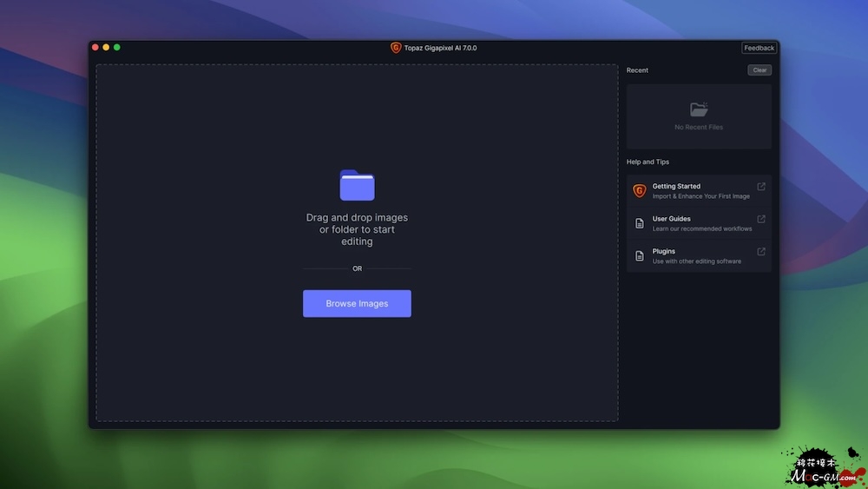Image resolution: width=868 pixels, height=489 pixels.
Task: Open the Getting Started guide title
Action: point(676,186)
